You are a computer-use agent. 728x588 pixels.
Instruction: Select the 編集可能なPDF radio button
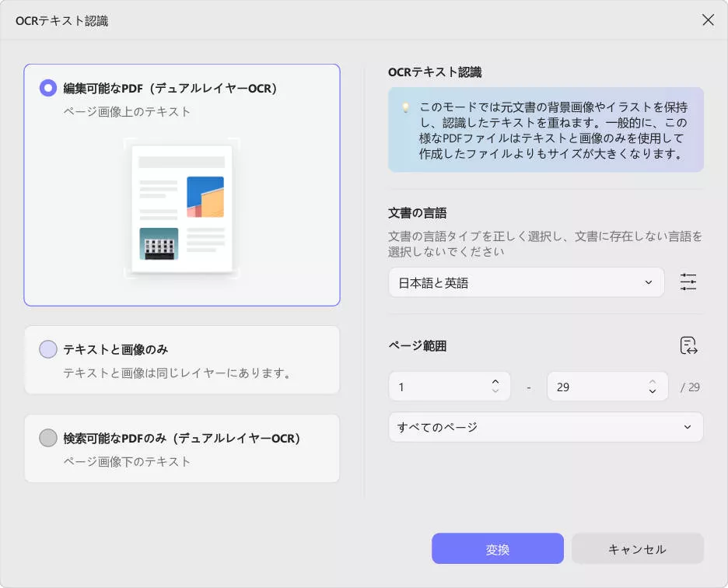click(x=48, y=88)
